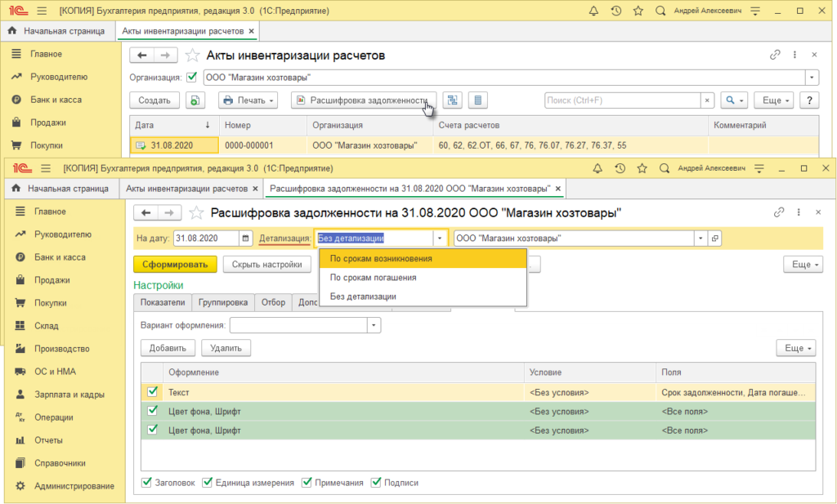837x504 pixels.
Task: Open Зарплата и кадры section in sidebar
Action: (x=69, y=394)
